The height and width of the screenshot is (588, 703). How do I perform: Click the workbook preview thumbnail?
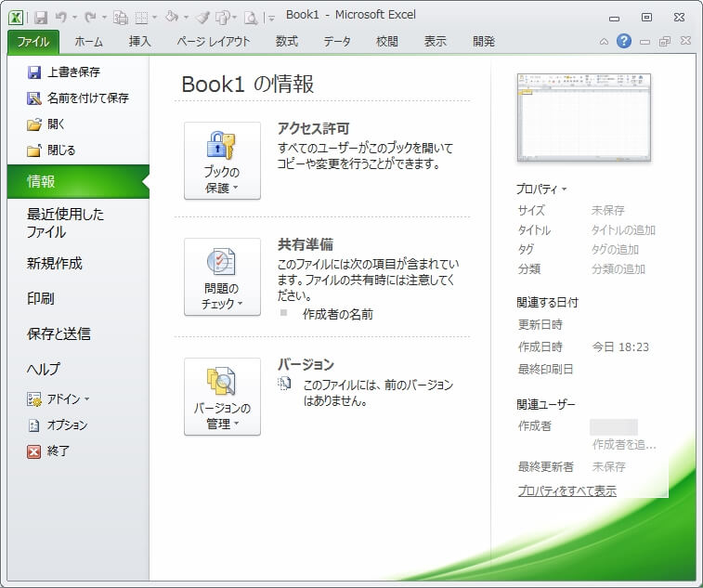point(584,118)
